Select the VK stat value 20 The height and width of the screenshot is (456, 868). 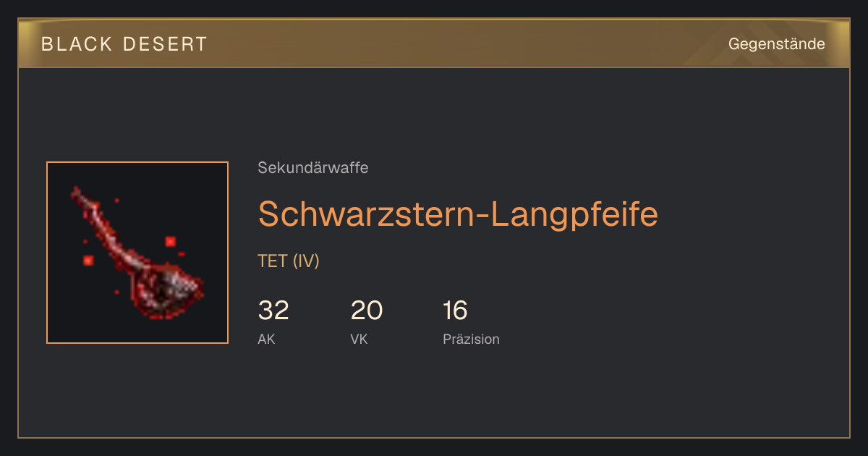[x=366, y=311]
